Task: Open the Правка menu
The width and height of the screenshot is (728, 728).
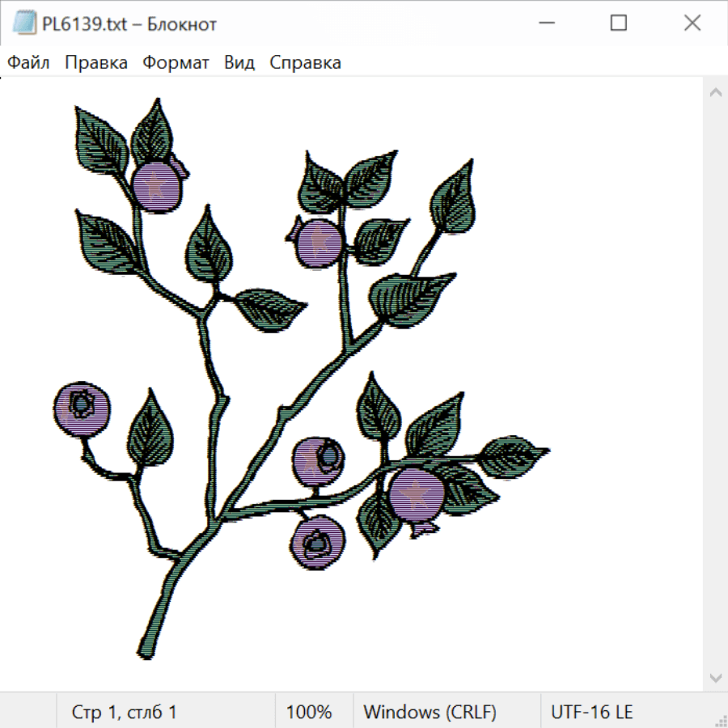Action: tap(95, 63)
